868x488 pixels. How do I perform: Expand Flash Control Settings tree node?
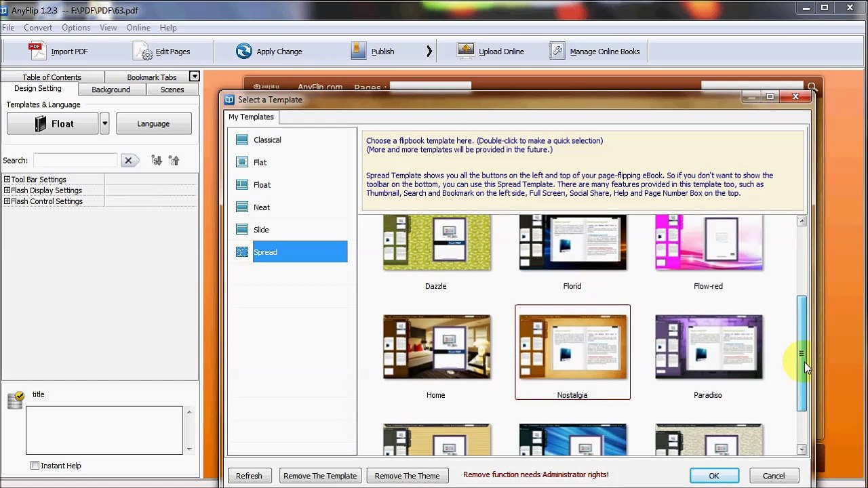(x=7, y=201)
